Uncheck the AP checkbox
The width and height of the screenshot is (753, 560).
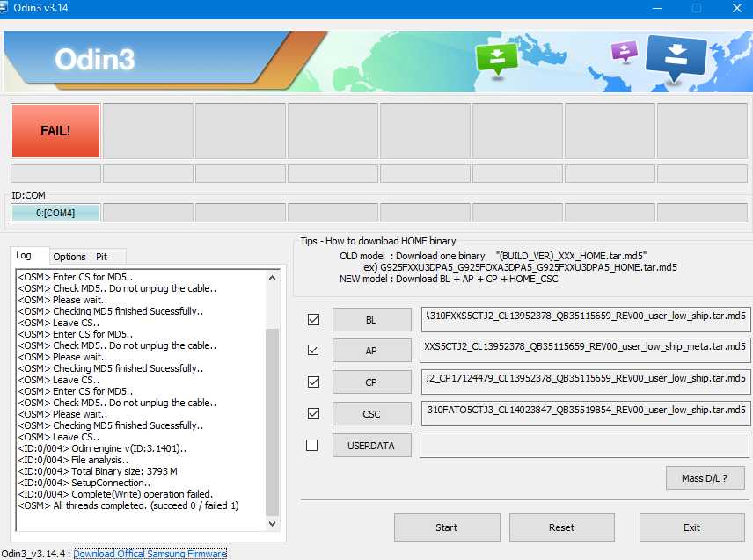(x=313, y=350)
